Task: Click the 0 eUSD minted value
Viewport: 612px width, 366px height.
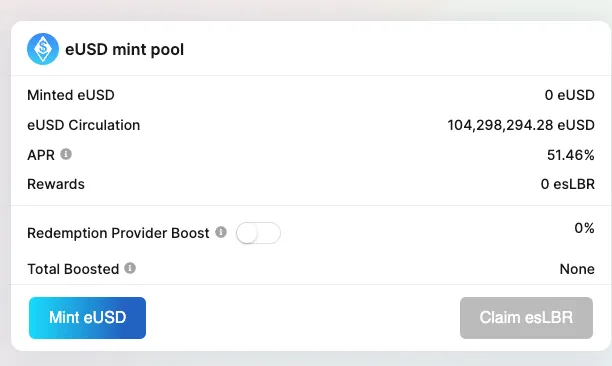Action: tap(569, 95)
